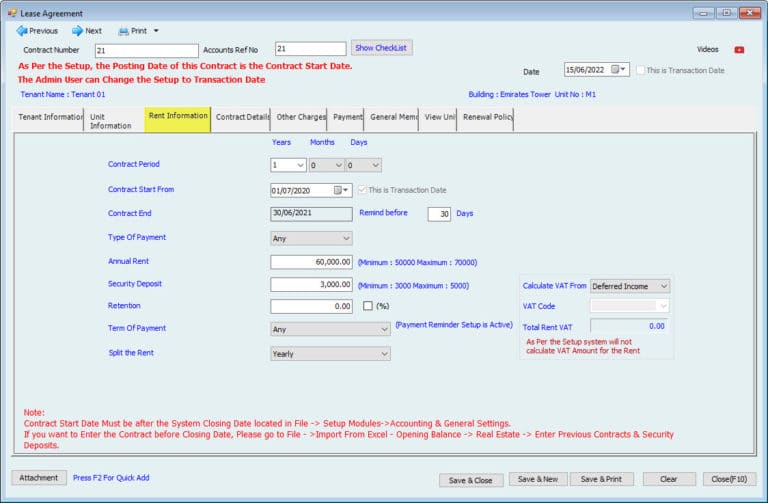This screenshot has height=503, width=768.
Task: Click the Lease Agreement window icon
Action: click(11, 12)
